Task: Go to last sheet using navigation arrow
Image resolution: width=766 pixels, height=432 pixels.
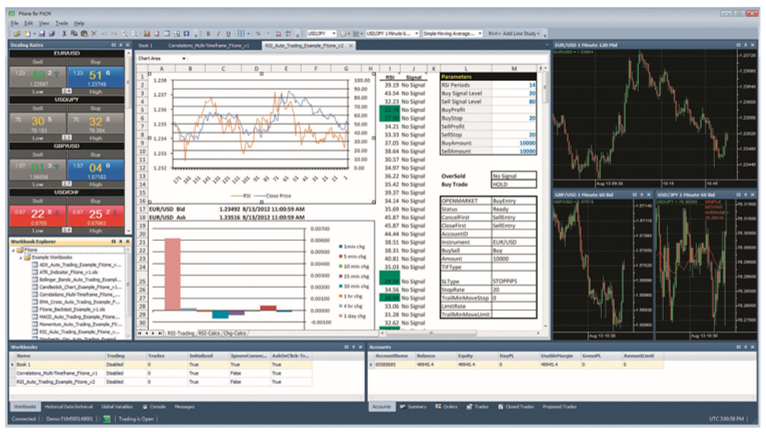Action: [x=160, y=333]
